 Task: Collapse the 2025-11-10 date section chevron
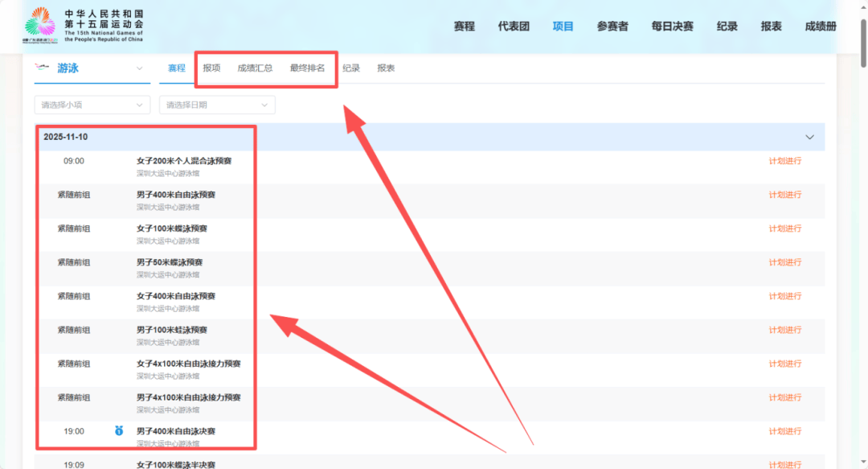[810, 137]
